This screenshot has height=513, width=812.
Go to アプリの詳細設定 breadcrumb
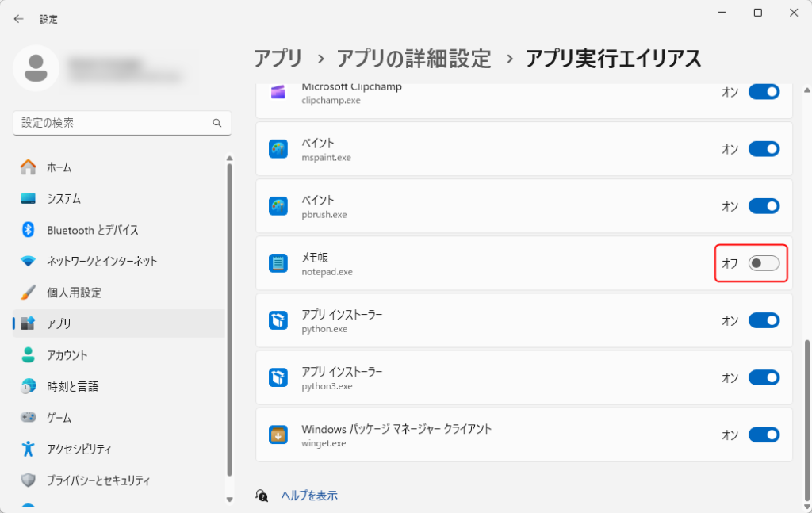(x=413, y=58)
